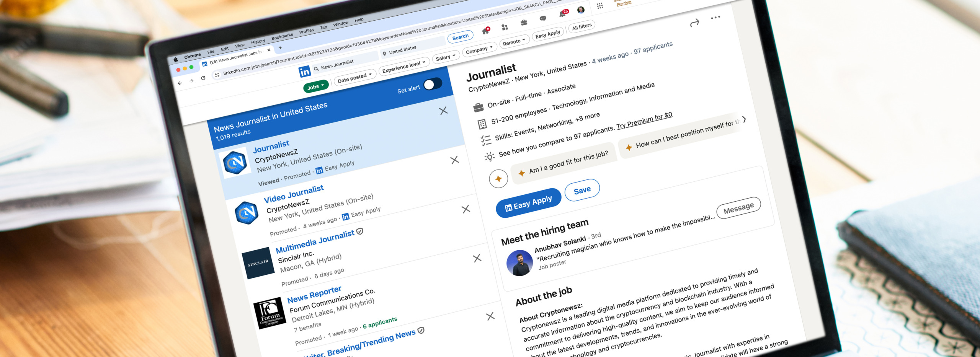
Task: Open LinkedIn Home from the nav bar
Action: (x=486, y=31)
